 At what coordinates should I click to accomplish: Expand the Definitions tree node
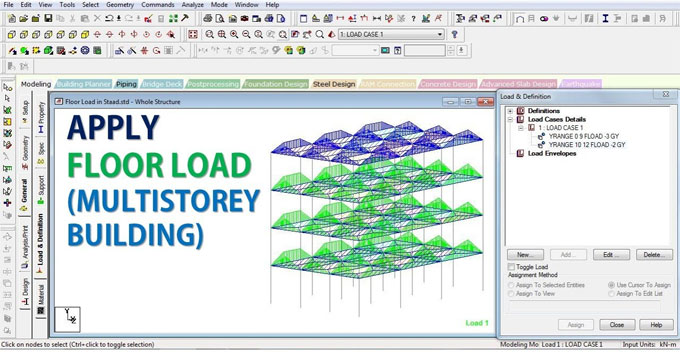pos(510,111)
